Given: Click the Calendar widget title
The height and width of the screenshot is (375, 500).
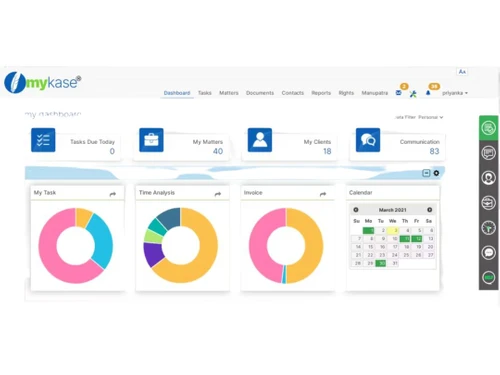Looking at the screenshot, I should tap(361, 193).
